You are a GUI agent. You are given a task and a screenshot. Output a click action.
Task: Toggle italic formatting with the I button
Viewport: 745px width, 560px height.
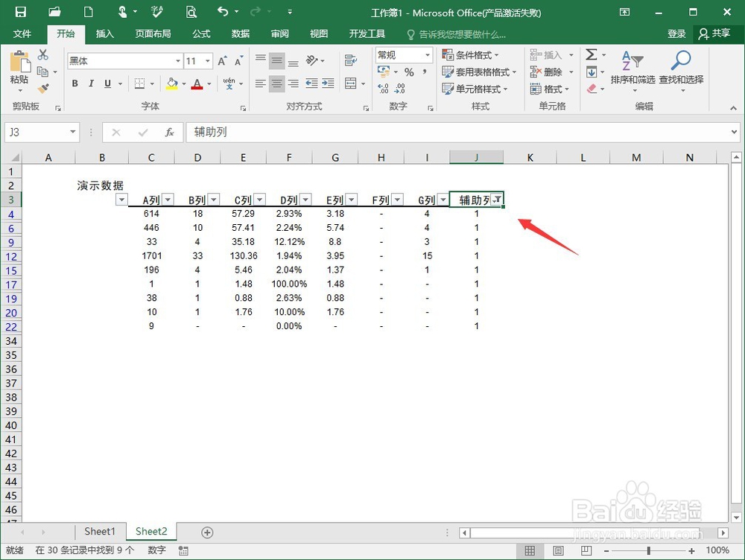pos(90,83)
